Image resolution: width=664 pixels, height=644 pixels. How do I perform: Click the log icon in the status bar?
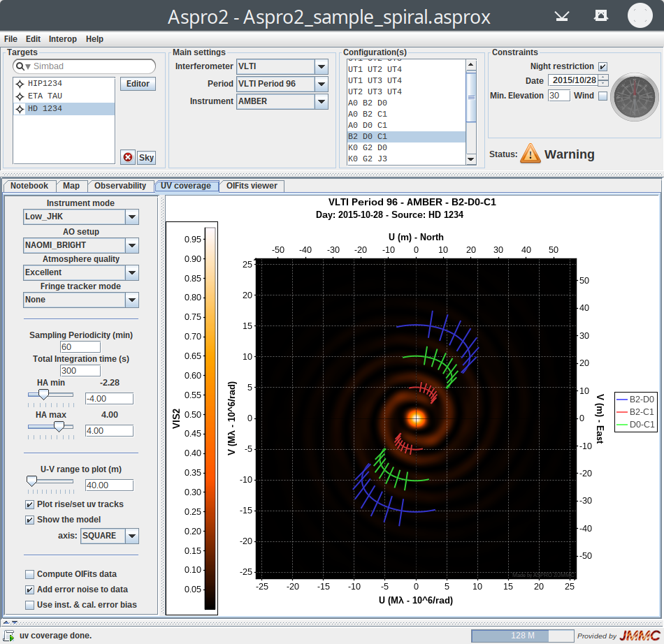tap(8, 636)
